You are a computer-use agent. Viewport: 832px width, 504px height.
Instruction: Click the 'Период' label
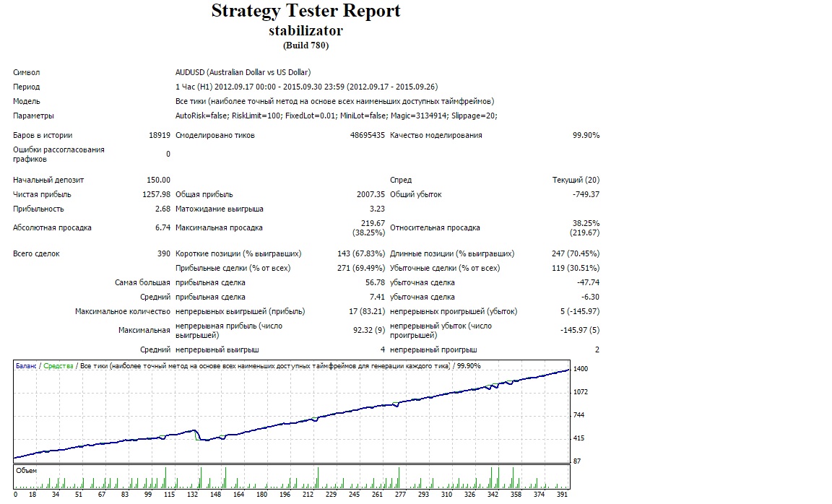click(x=27, y=87)
